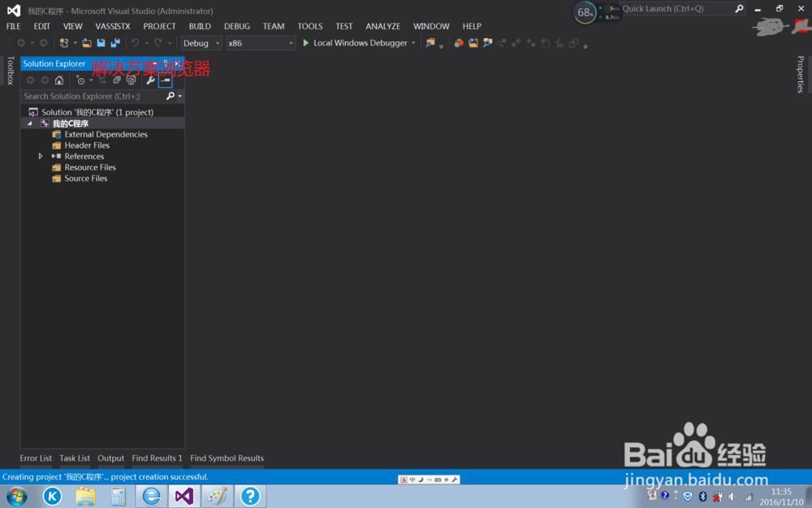812x508 pixels.
Task: Click the Visual Assist open file icon
Action: click(x=473, y=43)
